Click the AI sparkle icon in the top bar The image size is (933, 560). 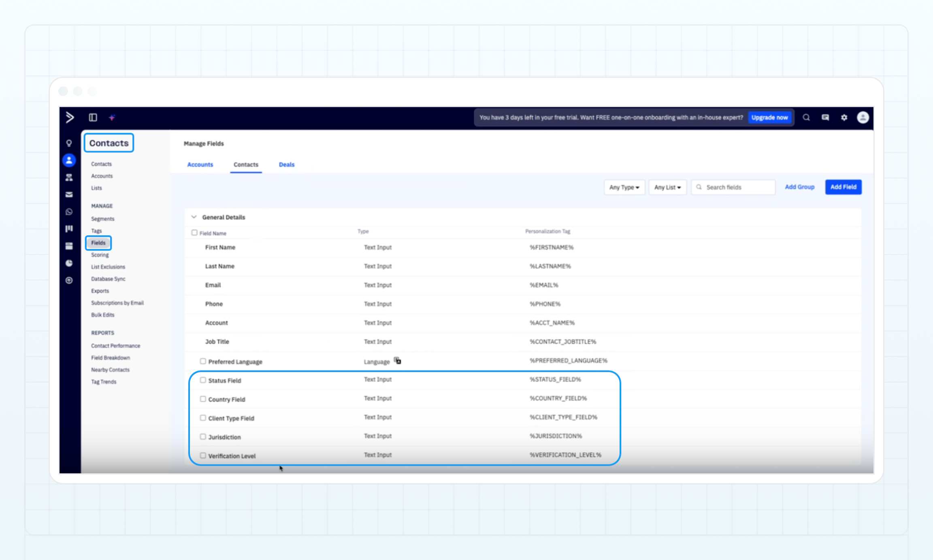coord(112,117)
